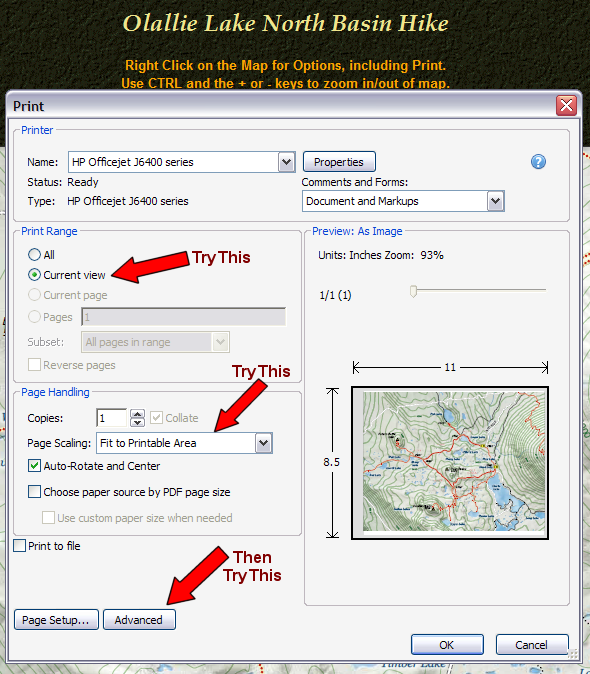The height and width of the screenshot is (674, 590).
Task: Expand the printer Name dropdown
Action: 286,162
